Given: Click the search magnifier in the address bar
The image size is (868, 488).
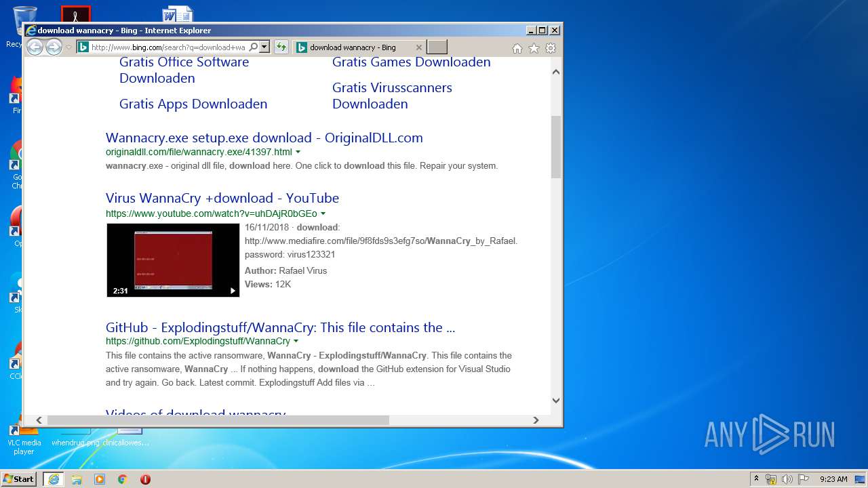Looking at the screenshot, I should 253,47.
